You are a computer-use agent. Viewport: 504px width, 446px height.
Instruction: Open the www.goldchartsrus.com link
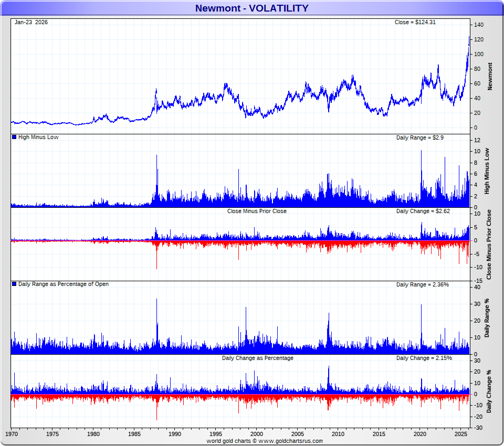[290, 441]
